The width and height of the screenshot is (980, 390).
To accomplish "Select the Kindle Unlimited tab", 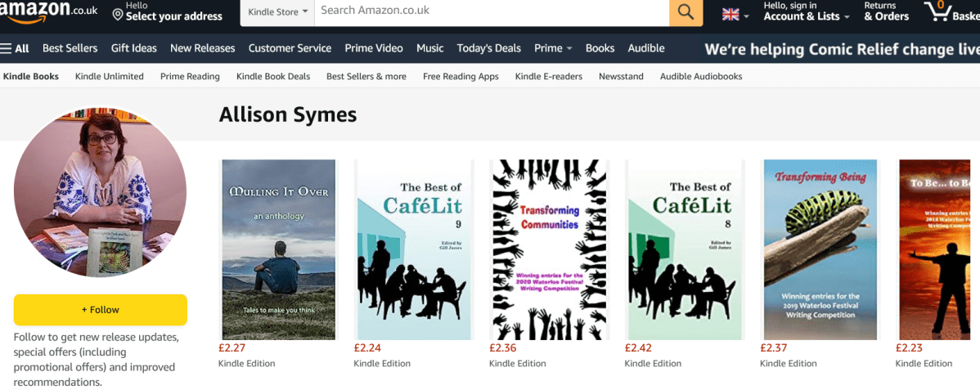I will tap(109, 76).
